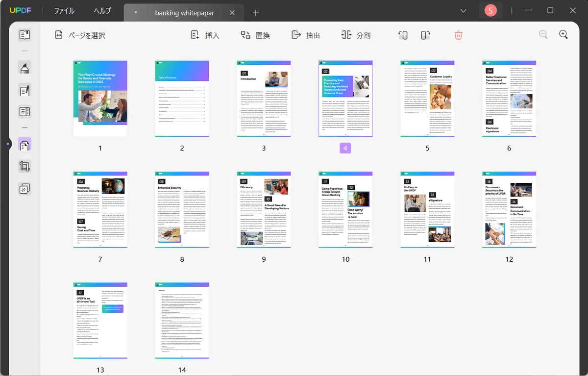The image size is (588, 376).
Task: Select page 5 Customer Loyalty thumbnail
Action: pyautogui.click(x=427, y=99)
